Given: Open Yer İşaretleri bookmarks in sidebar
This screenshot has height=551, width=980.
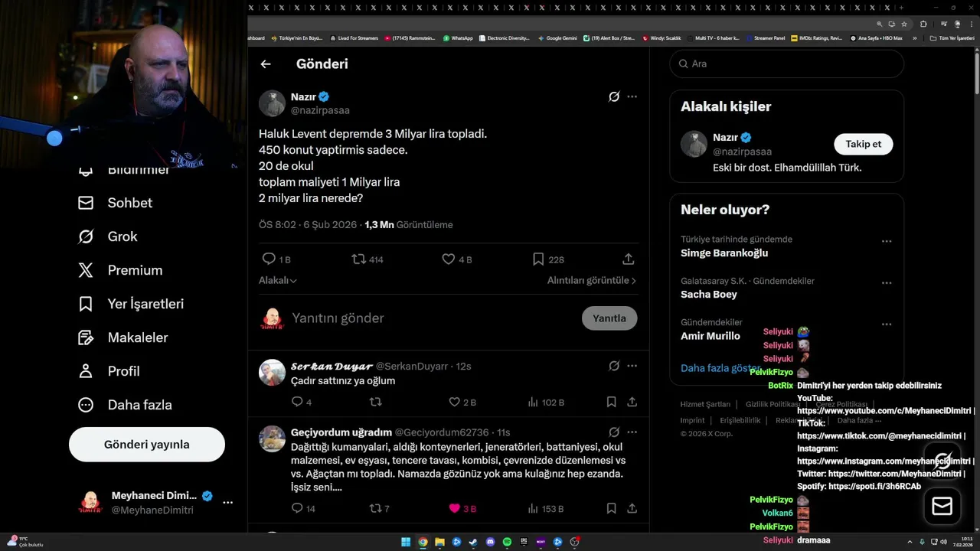Looking at the screenshot, I should tap(131, 304).
